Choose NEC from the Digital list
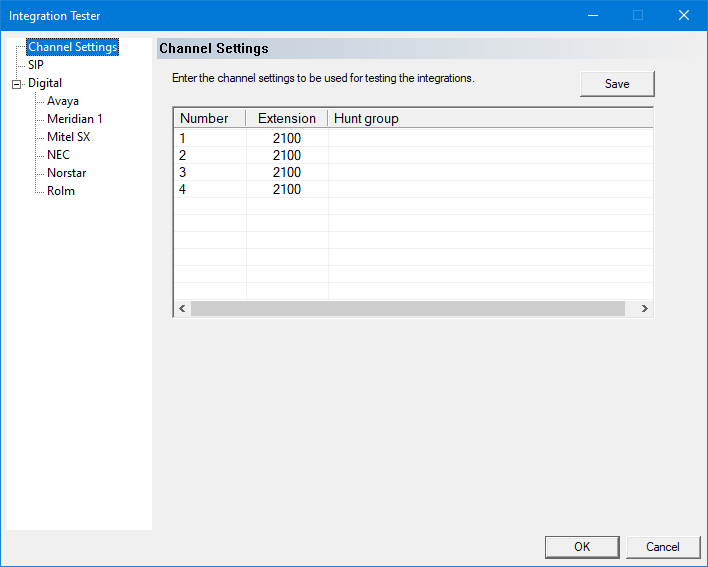 (58, 155)
